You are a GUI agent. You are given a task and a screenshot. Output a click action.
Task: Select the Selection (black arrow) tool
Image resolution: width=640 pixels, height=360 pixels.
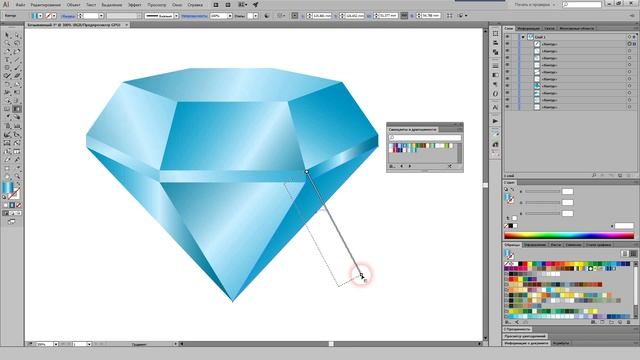(7, 36)
